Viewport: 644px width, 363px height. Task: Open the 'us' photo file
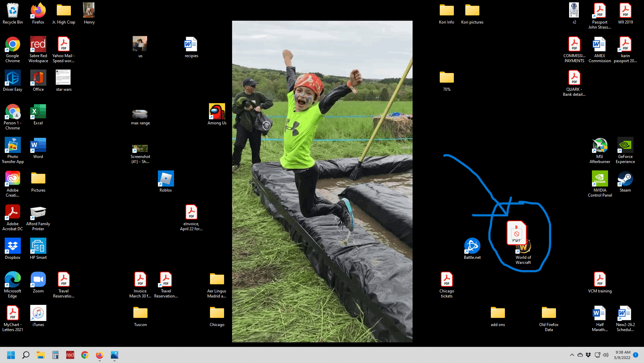(x=140, y=46)
